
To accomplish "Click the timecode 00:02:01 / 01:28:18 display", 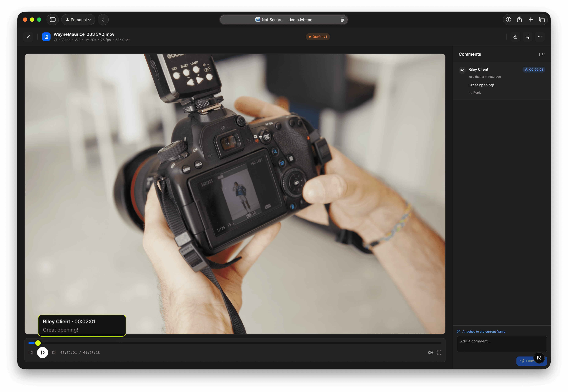I will pos(80,353).
